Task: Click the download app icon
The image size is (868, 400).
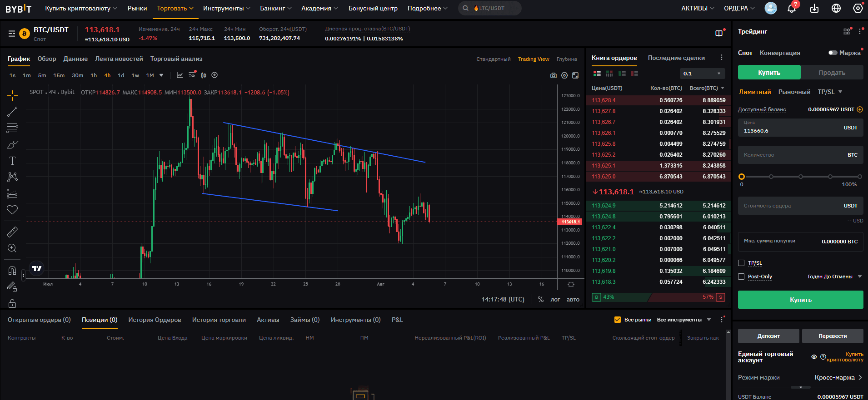Action: coord(814,8)
